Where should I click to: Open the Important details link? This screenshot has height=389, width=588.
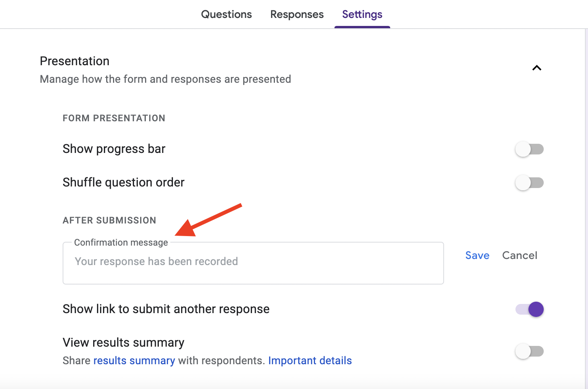310,361
